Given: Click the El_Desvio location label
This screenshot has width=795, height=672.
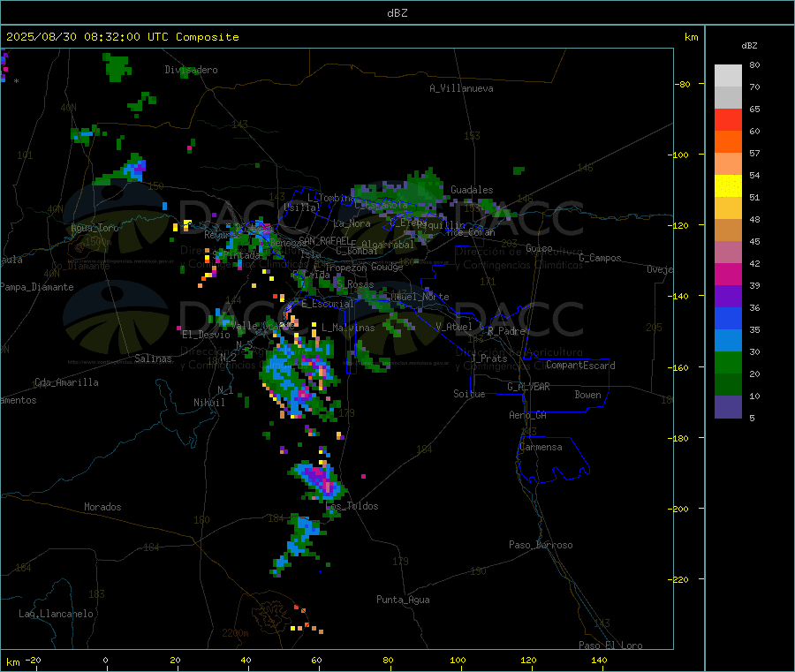Looking at the screenshot, I should pos(207,335).
